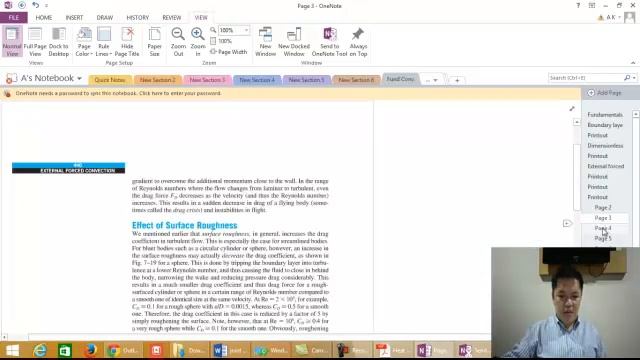Expand A's Notebook dropdown

pos(79,78)
